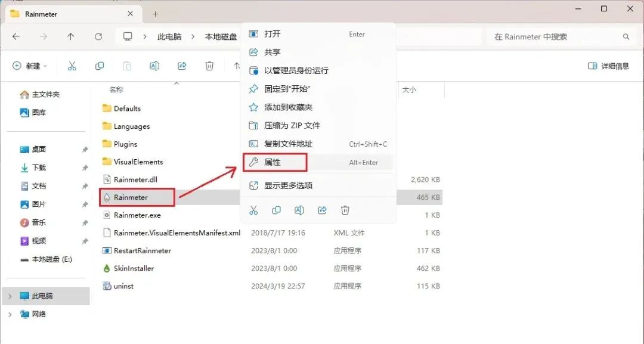Click the pin icon next to 下载
Image resolution: width=644 pixels, height=344 pixels.
85,168
